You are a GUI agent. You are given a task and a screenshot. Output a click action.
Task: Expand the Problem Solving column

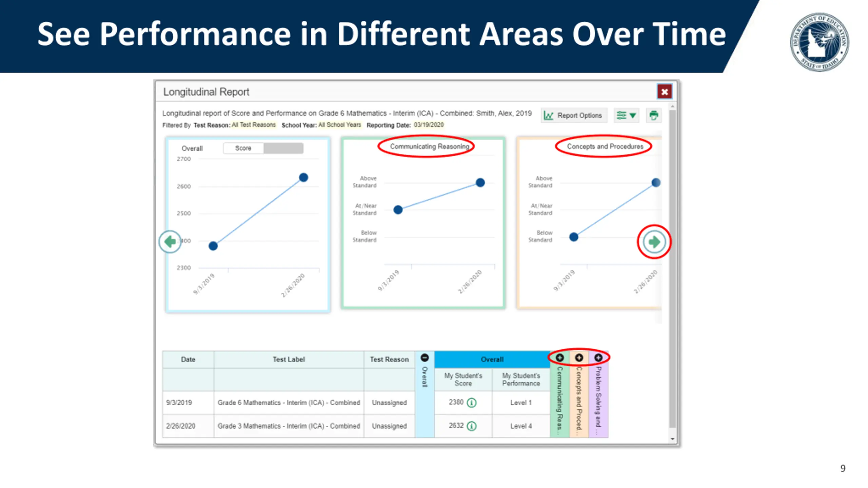[598, 358]
